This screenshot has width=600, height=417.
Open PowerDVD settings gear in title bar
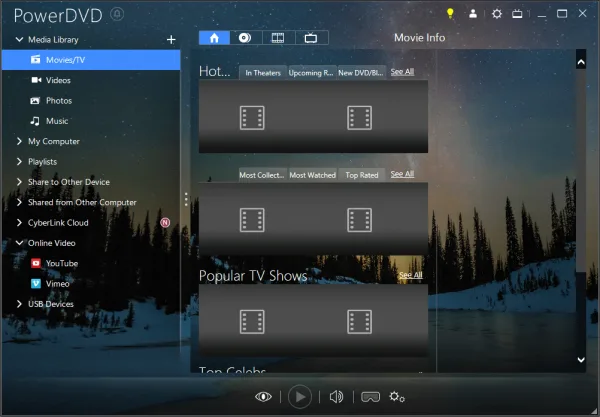(497, 14)
